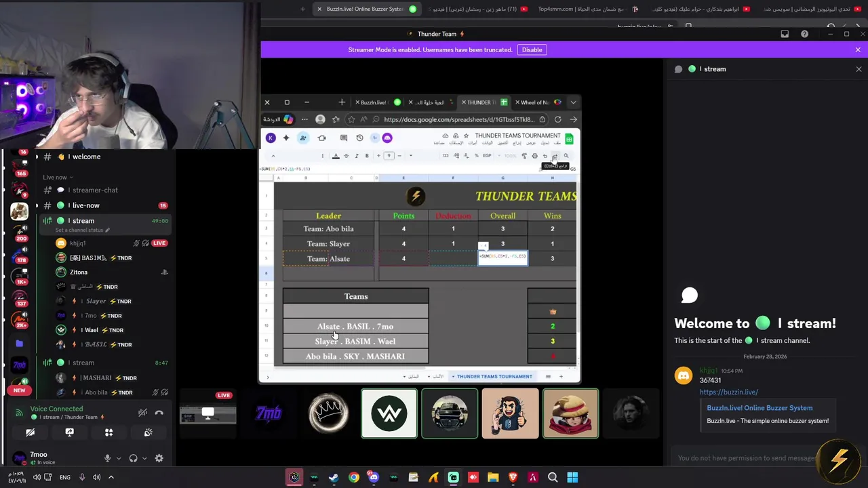Switch to BuzzIn.live! tab in streamed browser
868x488 pixels.
(378, 102)
